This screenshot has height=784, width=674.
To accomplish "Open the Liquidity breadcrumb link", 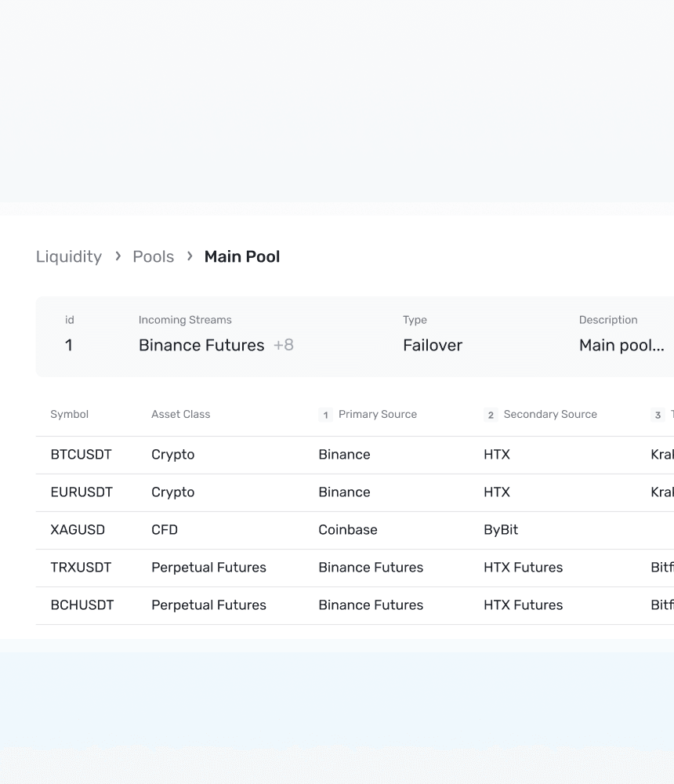I will [68, 257].
